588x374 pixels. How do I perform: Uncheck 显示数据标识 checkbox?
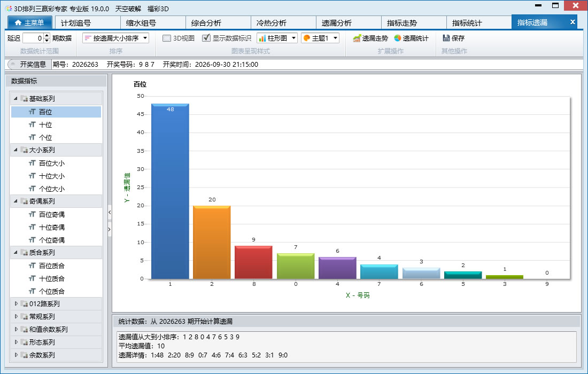(206, 38)
